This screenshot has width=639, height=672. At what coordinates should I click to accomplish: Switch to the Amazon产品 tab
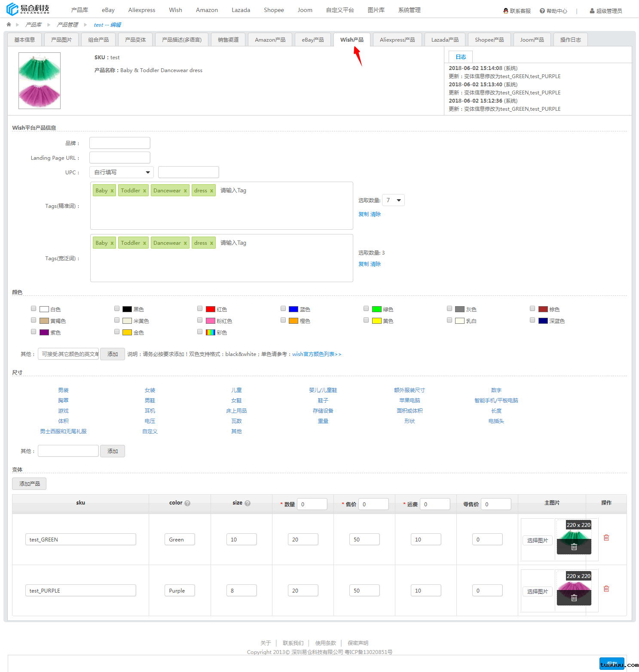click(x=270, y=40)
